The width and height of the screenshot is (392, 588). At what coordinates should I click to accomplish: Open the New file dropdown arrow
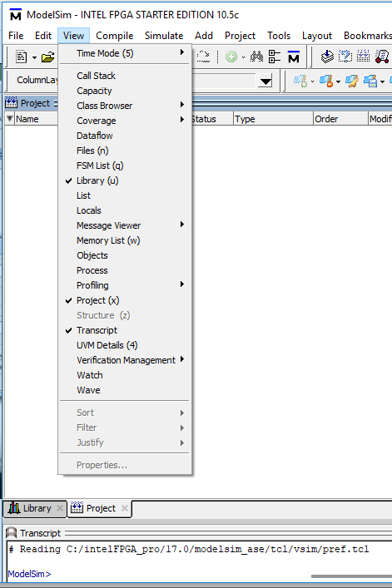[34, 57]
